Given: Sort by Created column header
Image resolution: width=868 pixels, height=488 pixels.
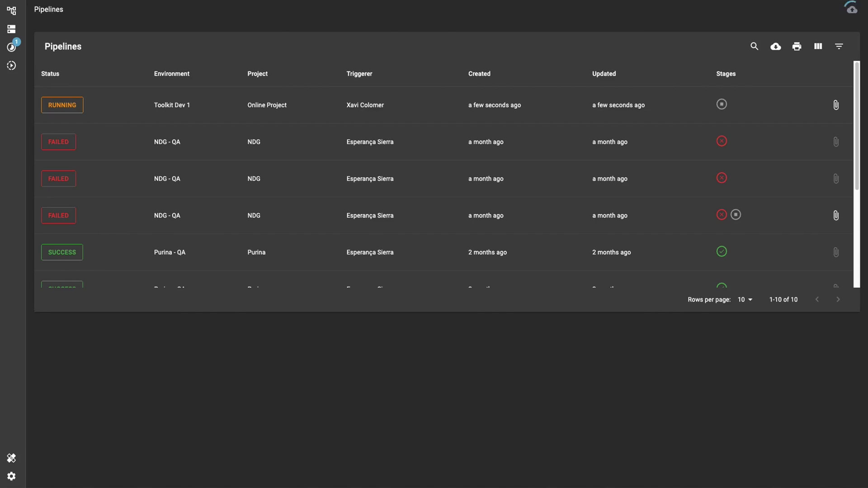Looking at the screenshot, I should pos(479,74).
